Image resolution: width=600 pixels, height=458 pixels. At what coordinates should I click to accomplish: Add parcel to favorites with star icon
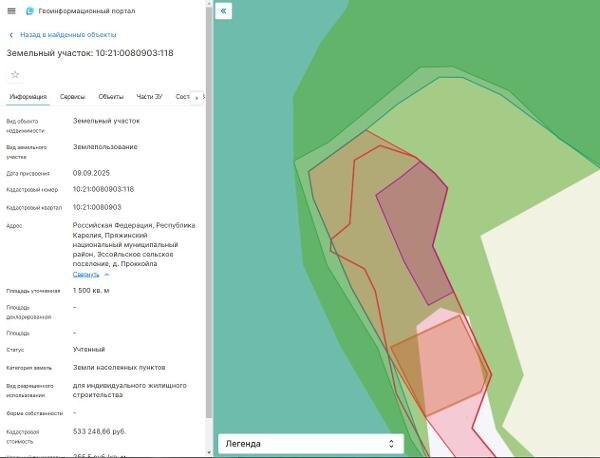(x=15, y=74)
